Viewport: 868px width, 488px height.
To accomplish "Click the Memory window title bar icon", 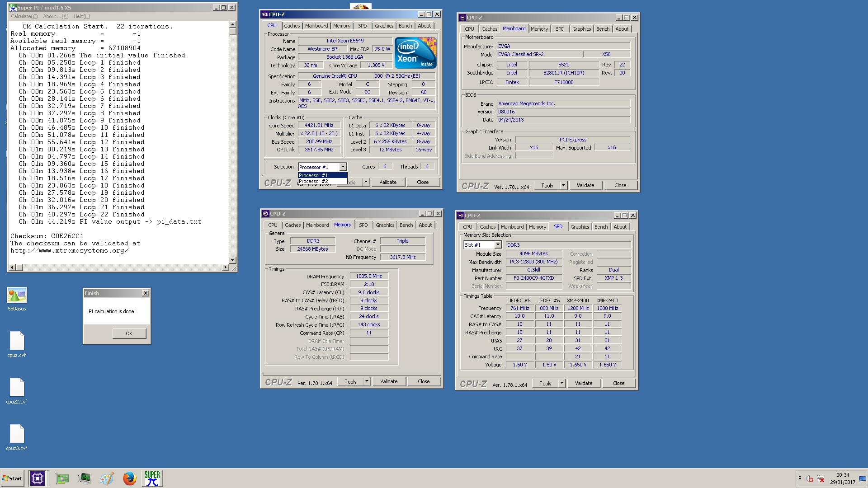I will (265, 214).
